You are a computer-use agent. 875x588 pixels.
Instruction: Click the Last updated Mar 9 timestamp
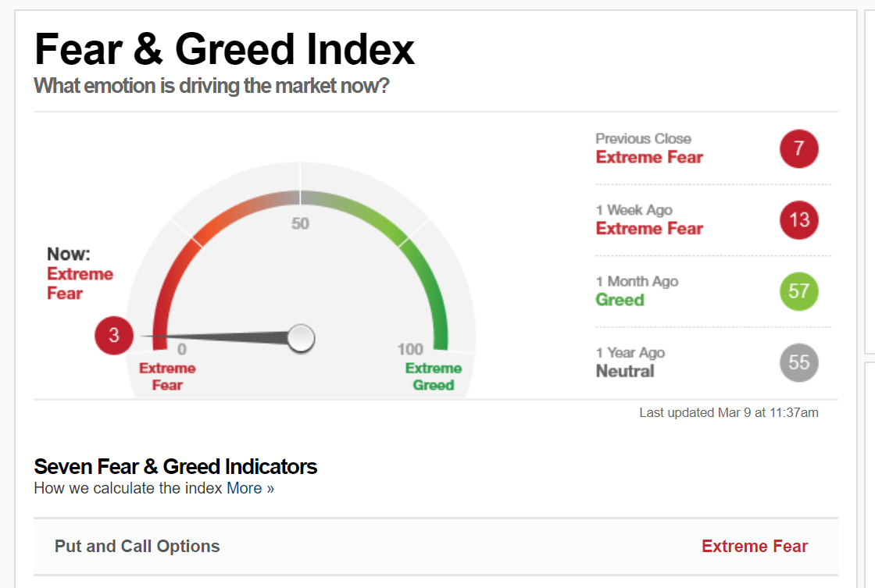[x=728, y=412]
